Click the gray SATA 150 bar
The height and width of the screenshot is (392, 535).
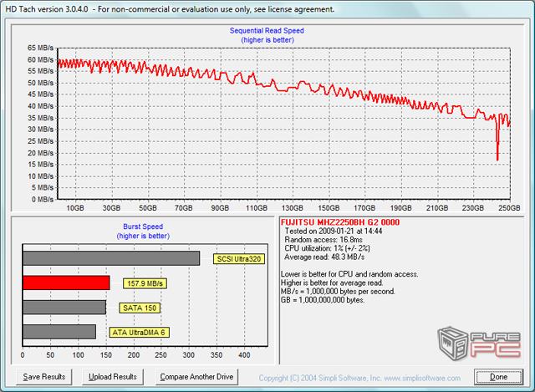click(x=64, y=308)
